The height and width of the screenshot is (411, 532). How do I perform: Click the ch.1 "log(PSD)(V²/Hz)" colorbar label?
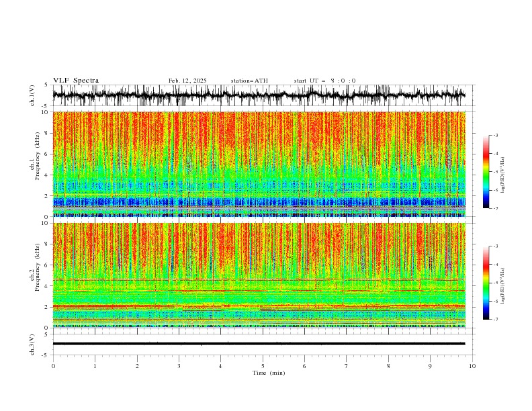click(503, 175)
